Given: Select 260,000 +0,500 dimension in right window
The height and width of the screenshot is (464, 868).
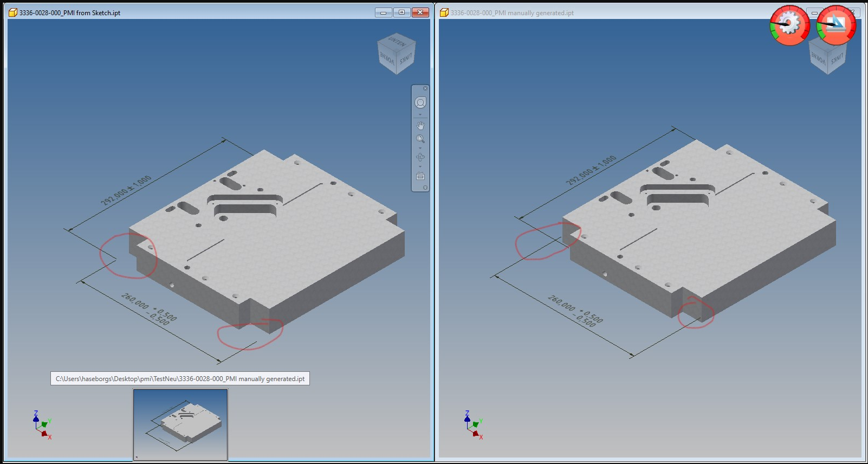Looking at the screenshot, I should tap(575, 311).
